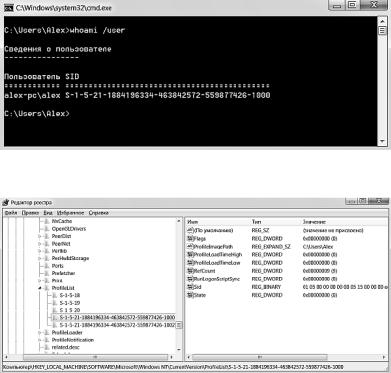Click the REG_EXPAND_SZ type cell
391x373 pixels.
pos(271,247)
